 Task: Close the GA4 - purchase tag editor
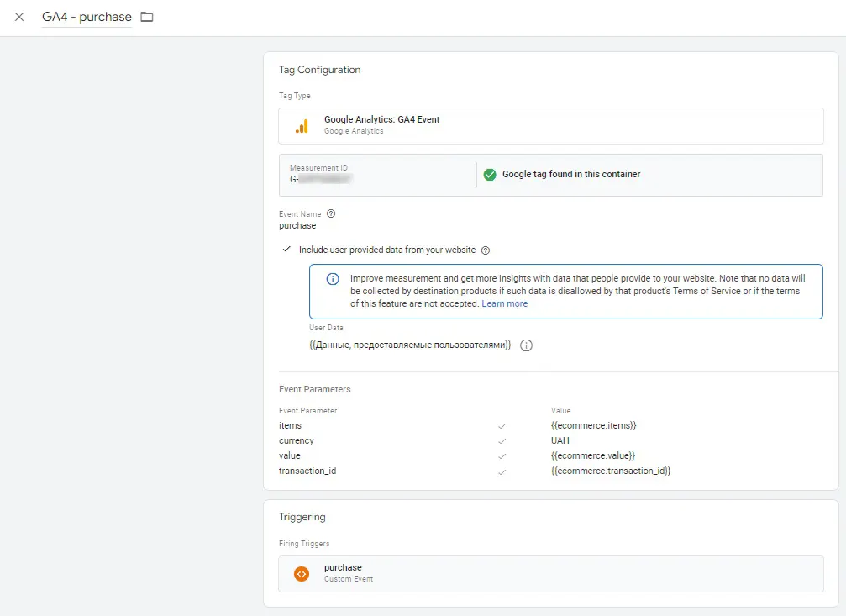(x=19, y=17)
